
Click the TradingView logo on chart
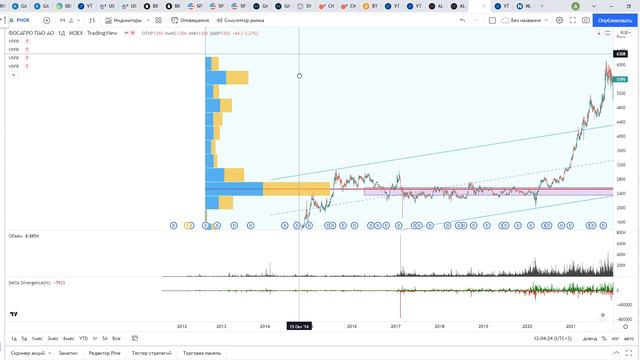pos(14,314)
